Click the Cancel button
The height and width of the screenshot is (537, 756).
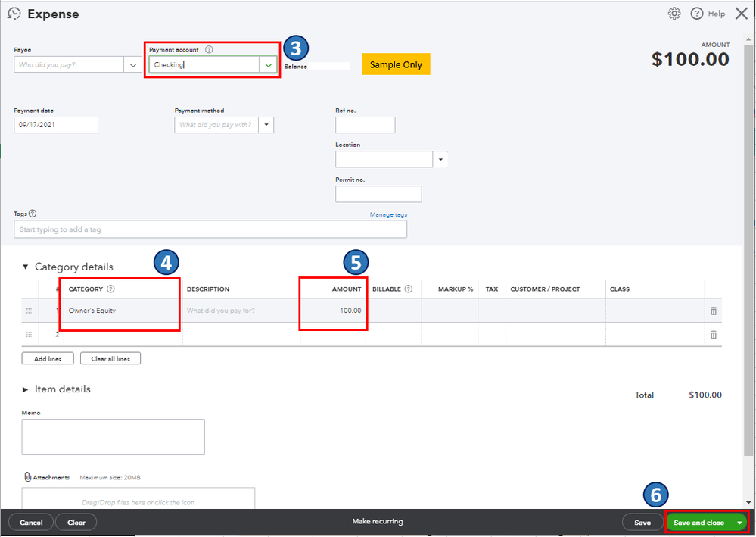[x=31, y=523]
